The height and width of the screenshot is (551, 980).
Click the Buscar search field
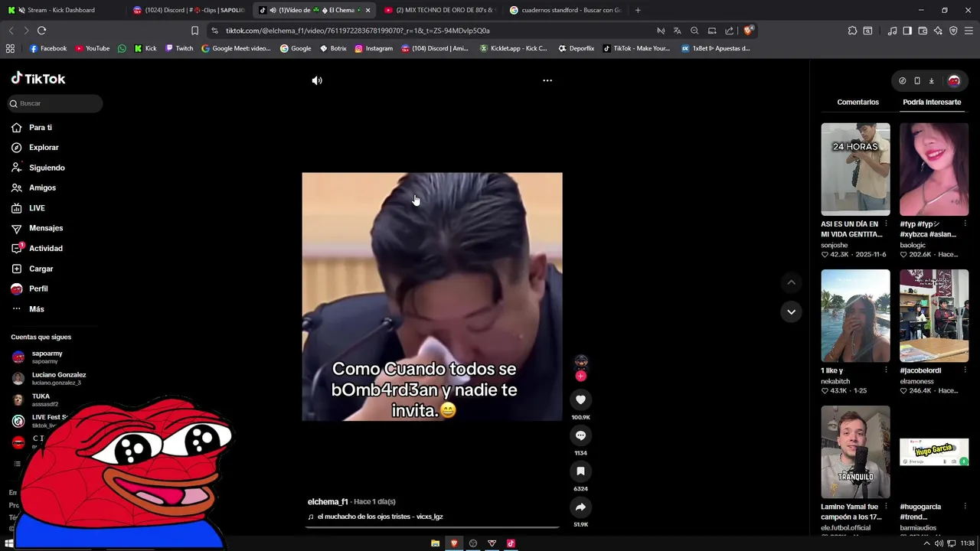point(54,103)
